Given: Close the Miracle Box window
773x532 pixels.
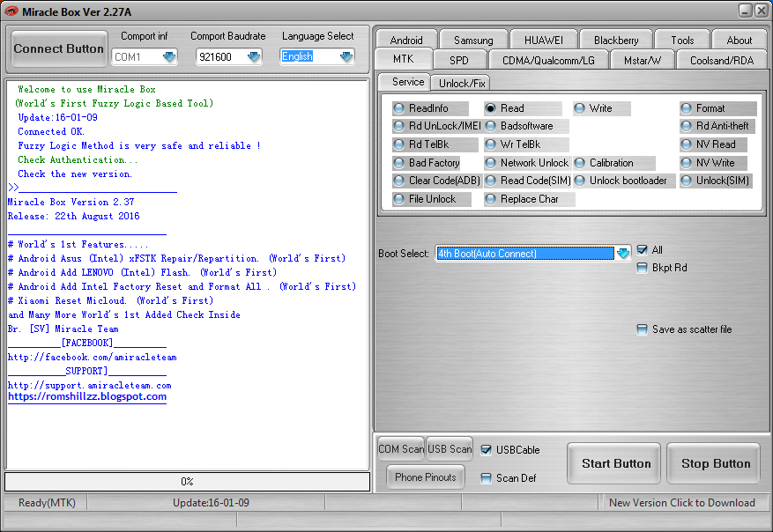Looking at the screenshot, I should pyautogui.click(x=761, y=11).
